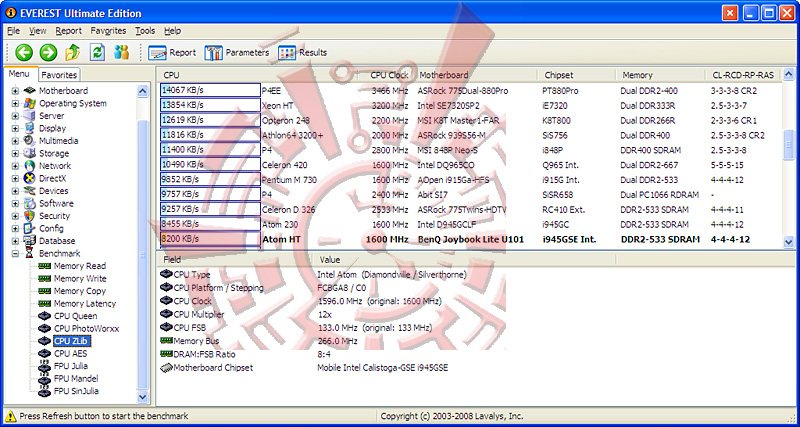
Task: Select the CPU ZLib benchmark
Action: [72, 341]
